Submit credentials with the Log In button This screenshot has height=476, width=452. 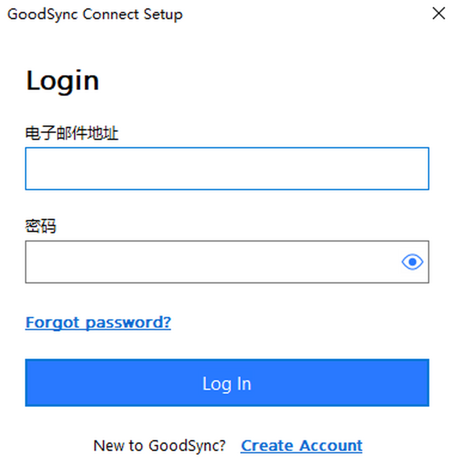pyautogui.click(x=227, y=383)
